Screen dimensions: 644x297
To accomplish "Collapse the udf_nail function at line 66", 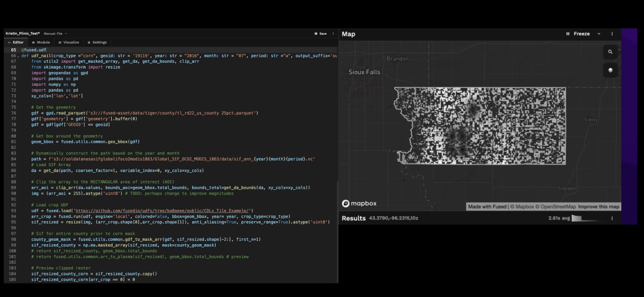I will pyautogui.click(x=18, y=56).
